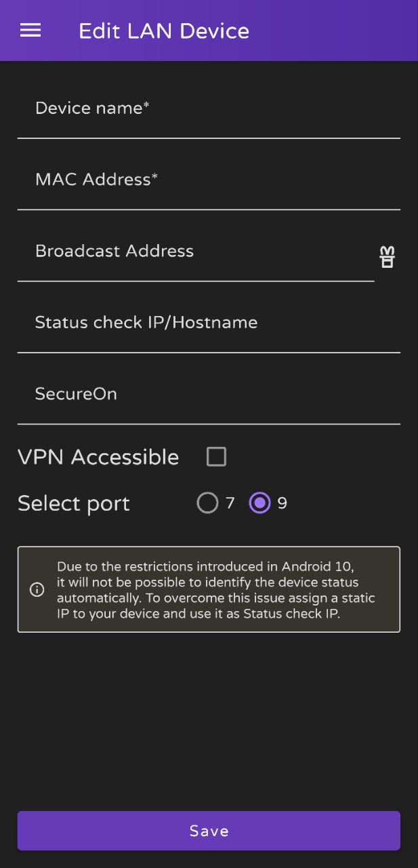Select port 7 radio button
This screenshot has height=868, width=418.
(x=207, y=502)
